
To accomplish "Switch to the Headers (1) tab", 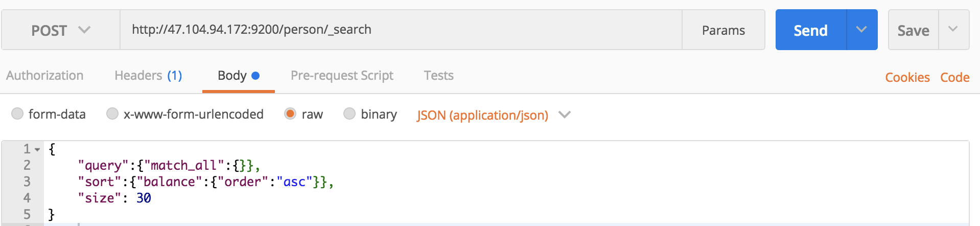I will pyautogui.click(x=148, y=76).
